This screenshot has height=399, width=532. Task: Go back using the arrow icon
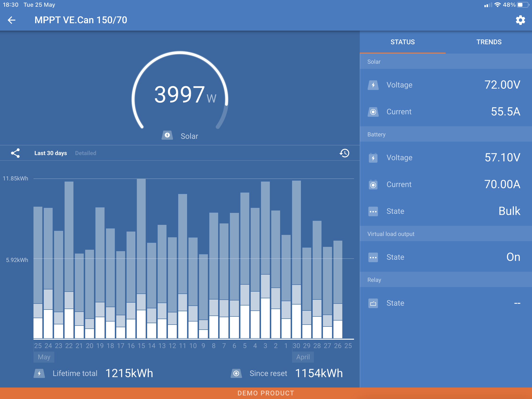[x=11, y=20]
